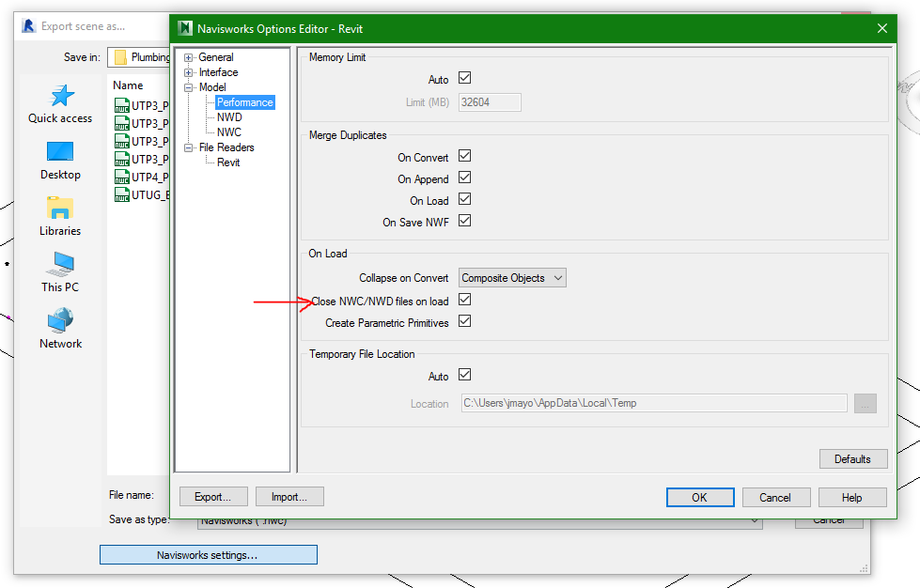This screenshot has height=588, width=920.
Task: Select NWD tree item
Action: [x=229, y=117]
